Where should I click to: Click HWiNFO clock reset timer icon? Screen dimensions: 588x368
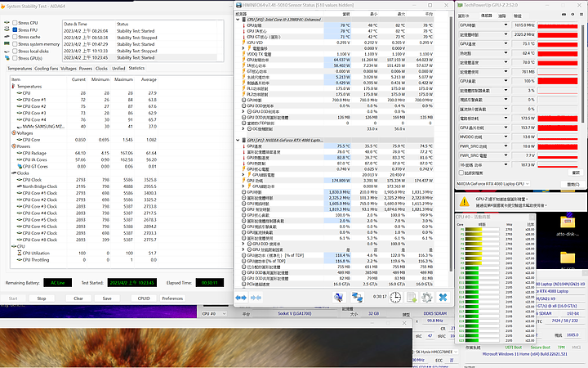(395, 298)
